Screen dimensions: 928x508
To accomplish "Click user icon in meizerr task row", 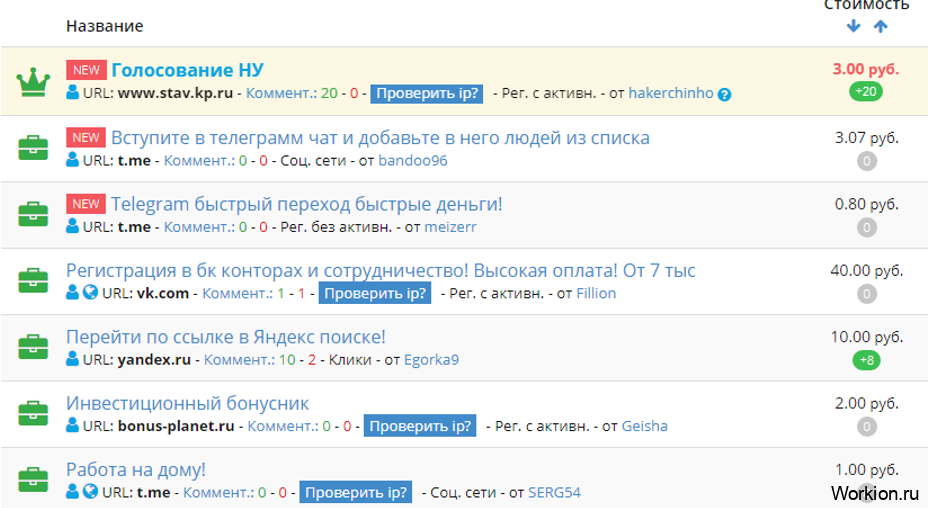I will pyautogui.click(x=72, y=226).
